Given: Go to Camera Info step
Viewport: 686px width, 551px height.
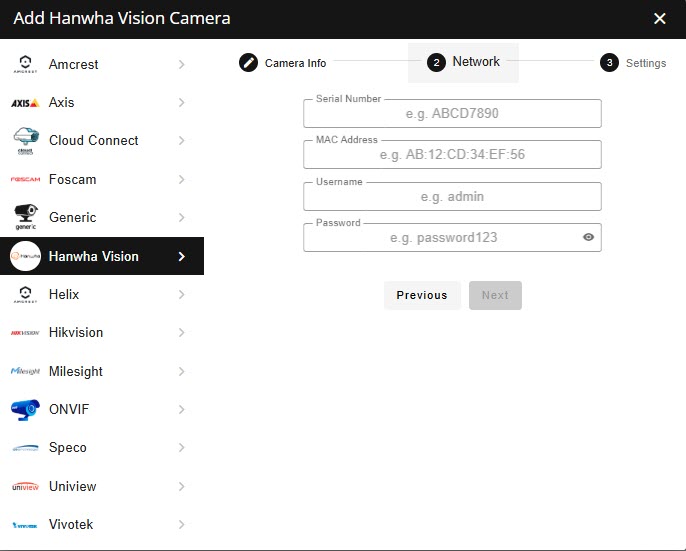Looking at the screenshot, I should pos(284,63).
